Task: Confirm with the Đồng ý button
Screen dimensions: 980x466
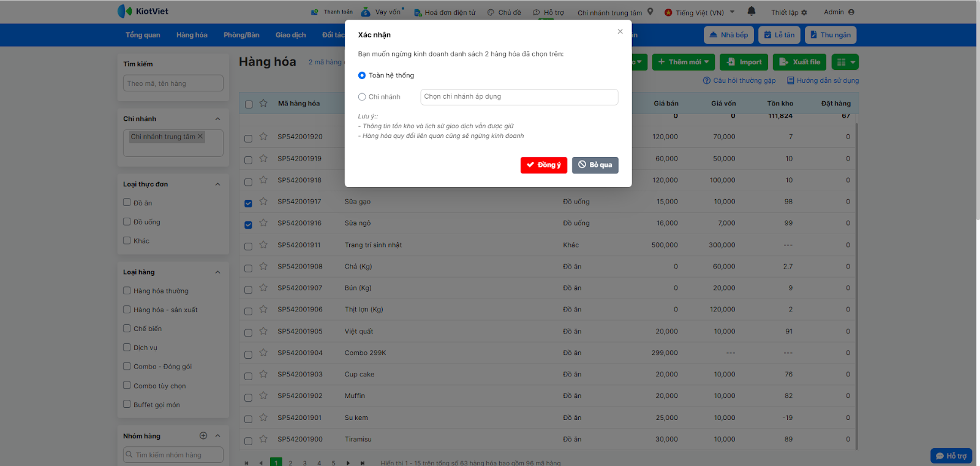Action: point(544,165)
